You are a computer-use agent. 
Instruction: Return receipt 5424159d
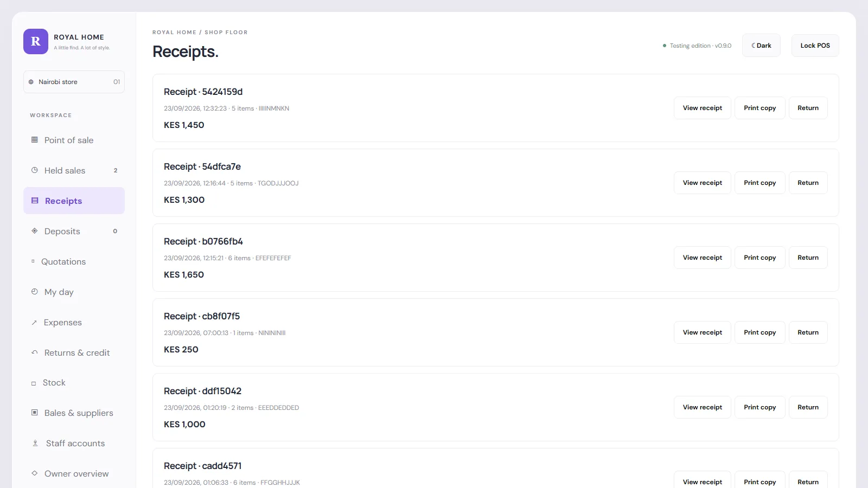point(808,108)
